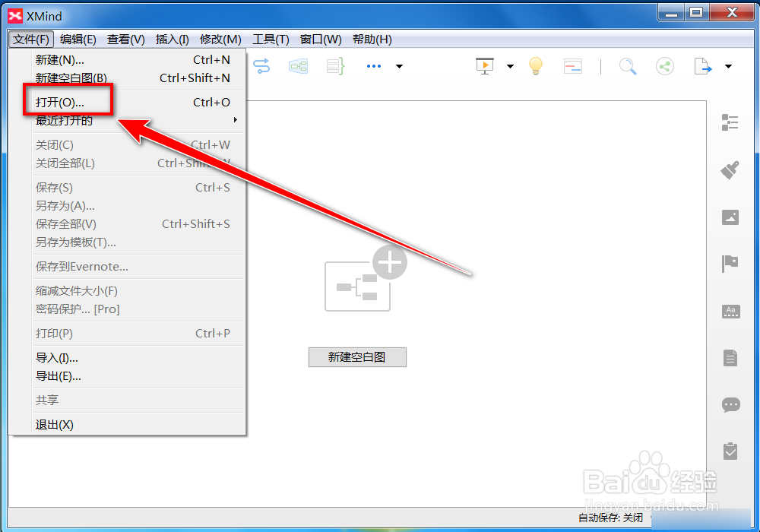
Task: Click the summary bracket icon in toolbar
Action: click(335, 66)
